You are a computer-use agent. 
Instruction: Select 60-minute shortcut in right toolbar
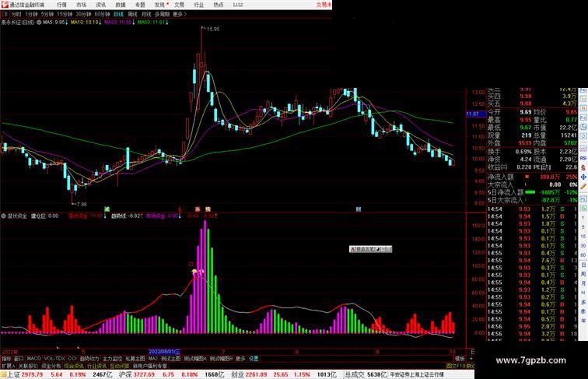[583, 255]
